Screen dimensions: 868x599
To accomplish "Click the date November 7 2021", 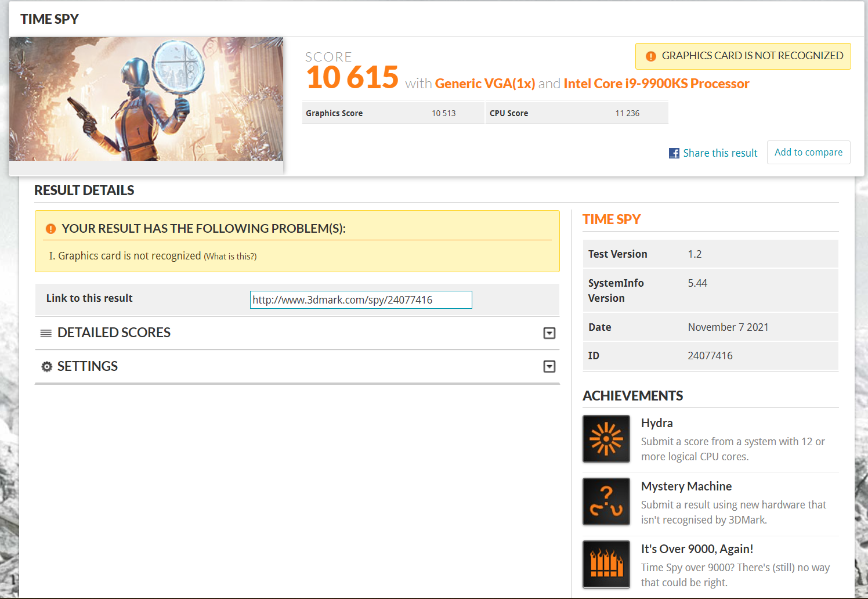I will [x=728, y=327].
